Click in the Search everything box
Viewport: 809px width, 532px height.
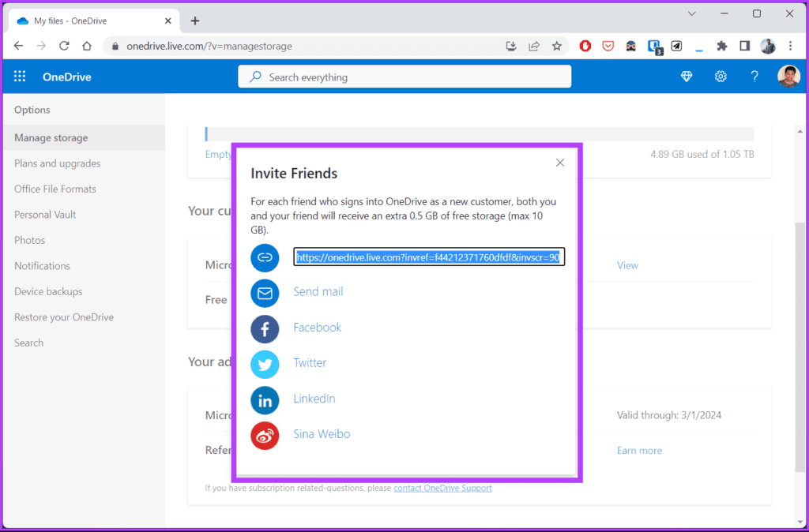coord(404,77)
